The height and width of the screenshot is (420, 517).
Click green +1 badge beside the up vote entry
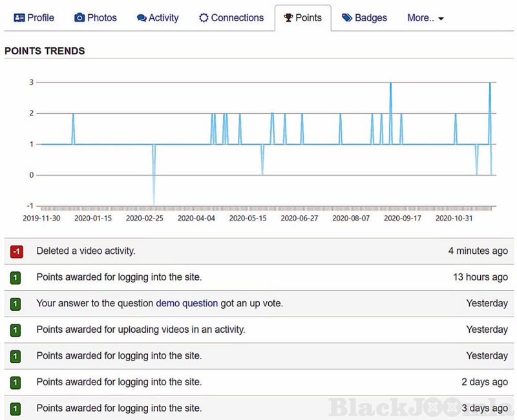(x=16, y=304)
